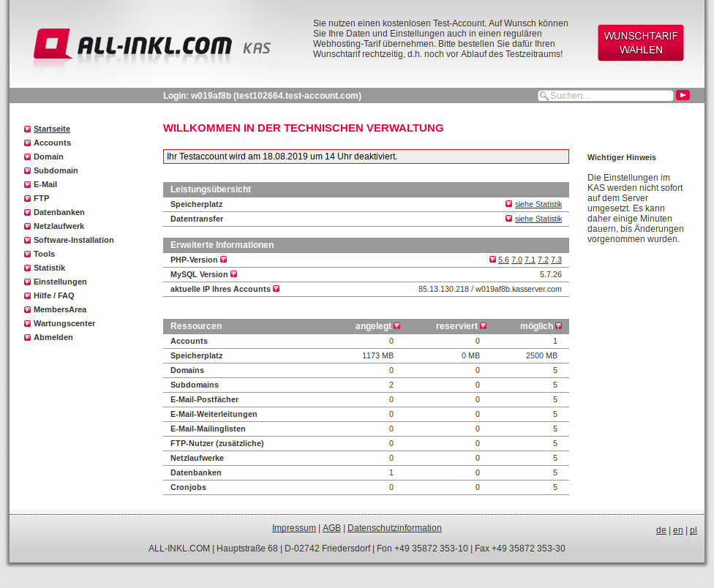Click the help icon next to MySQL Version
Screen dimensions: 714x588
tap(233, 274)
